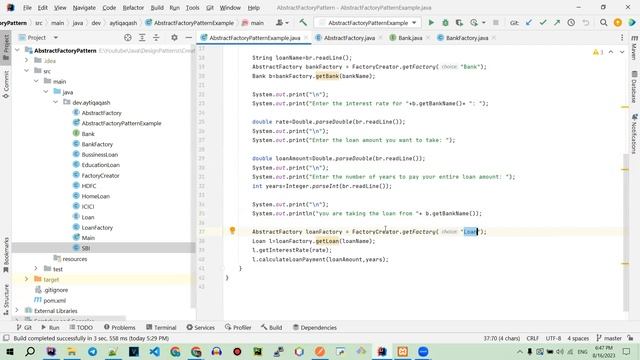
Task: Click the Git commit checkmark icon
Action: coord(543,23)
